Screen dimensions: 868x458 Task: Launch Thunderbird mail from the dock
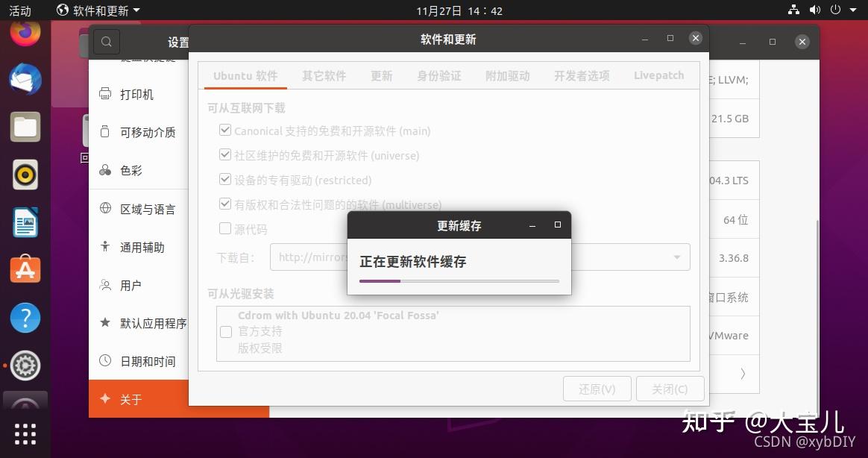[x=25, y=79]
